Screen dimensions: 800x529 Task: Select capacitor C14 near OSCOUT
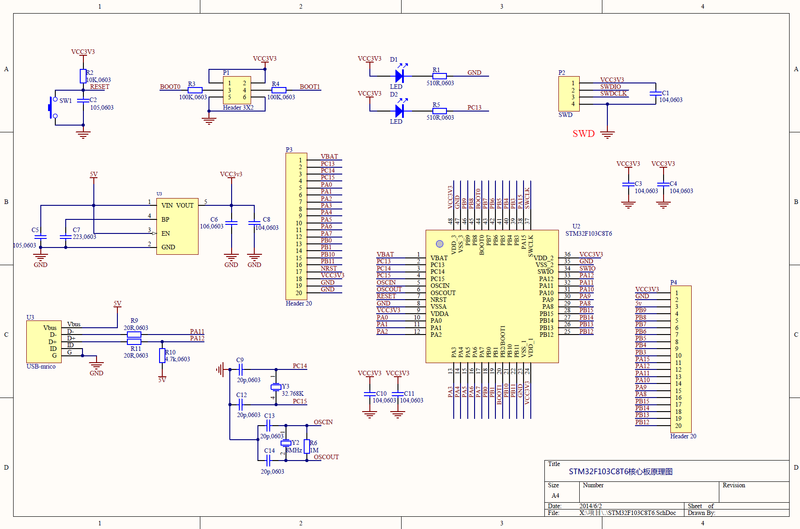point(269,460)
